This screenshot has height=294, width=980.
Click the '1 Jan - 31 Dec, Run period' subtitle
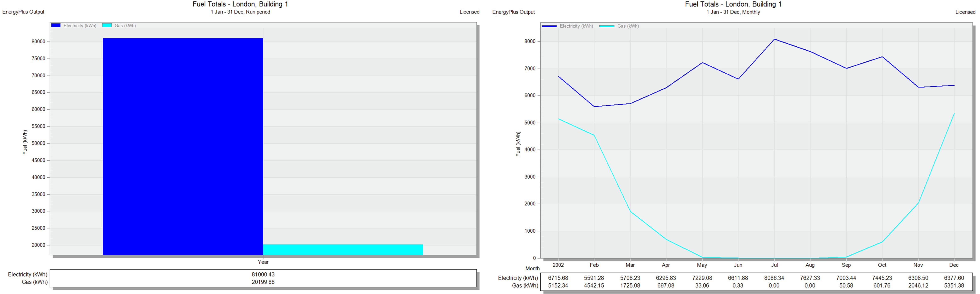(240, 12)
